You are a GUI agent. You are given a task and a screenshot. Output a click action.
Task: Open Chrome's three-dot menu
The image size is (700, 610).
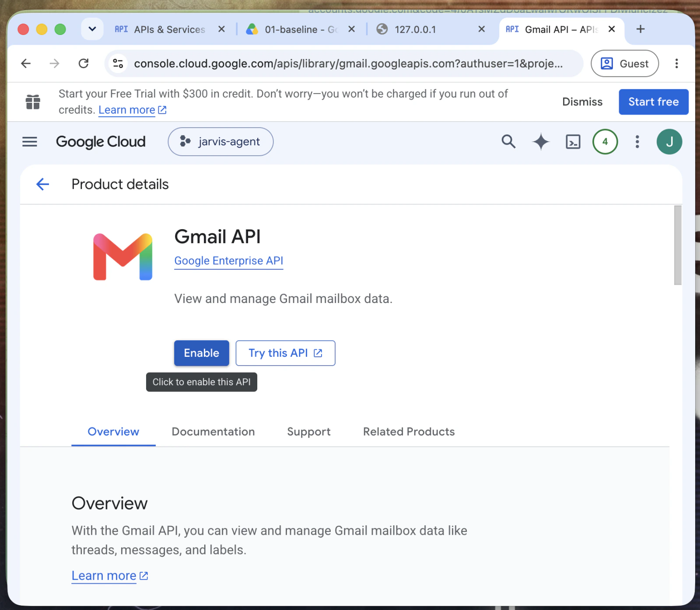point(676,63)
